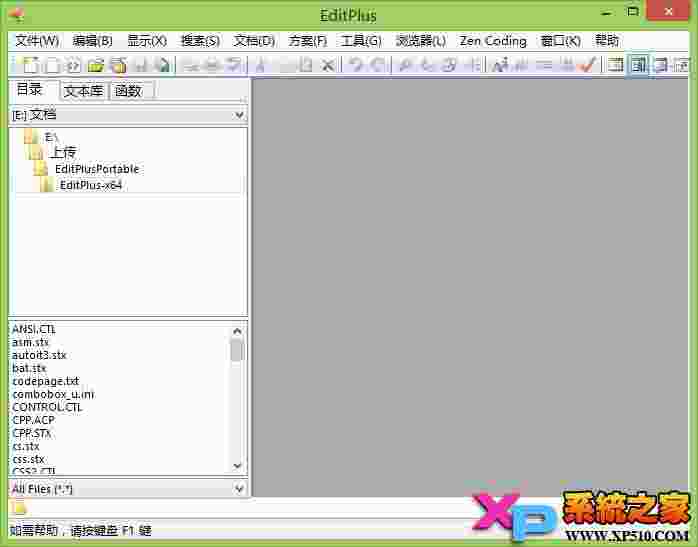Switch to the 文本库 tab

(x=84, y=91)
